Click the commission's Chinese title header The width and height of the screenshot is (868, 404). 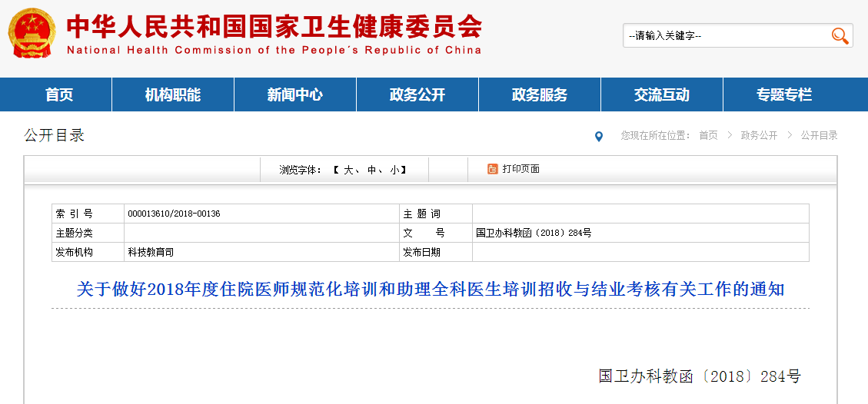point(274,25)
